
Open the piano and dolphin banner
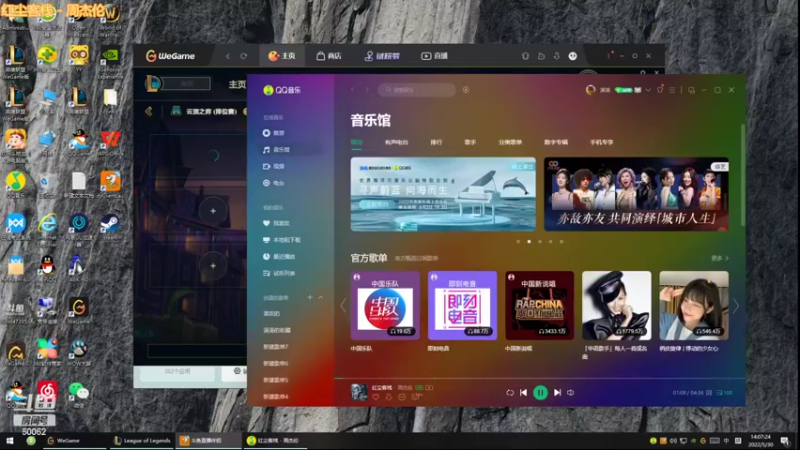tap(443, 194)
